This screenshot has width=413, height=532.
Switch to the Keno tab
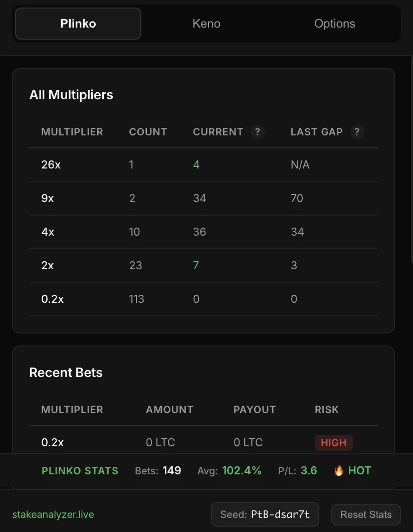pyautogui.click(x=206, y=23)
